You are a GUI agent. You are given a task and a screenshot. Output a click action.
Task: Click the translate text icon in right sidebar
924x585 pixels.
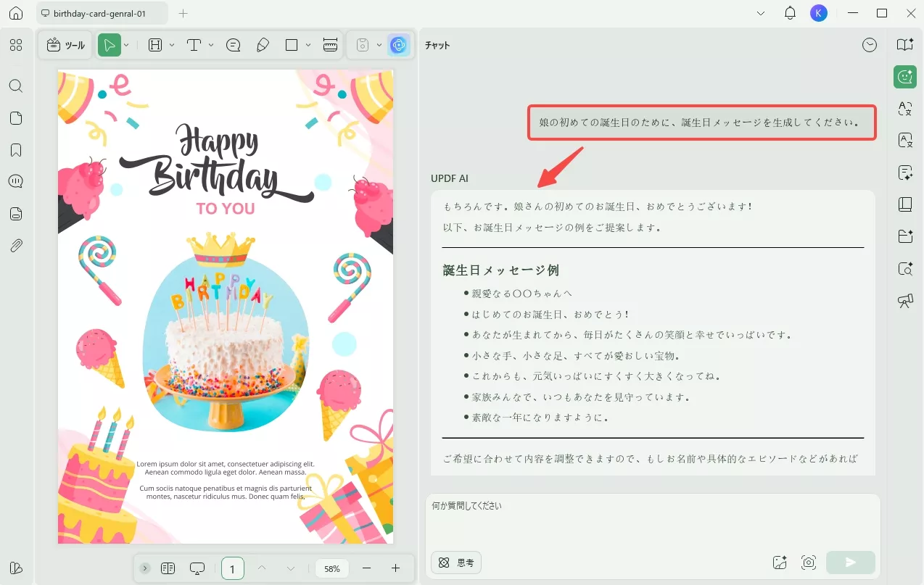coord(904,108)
